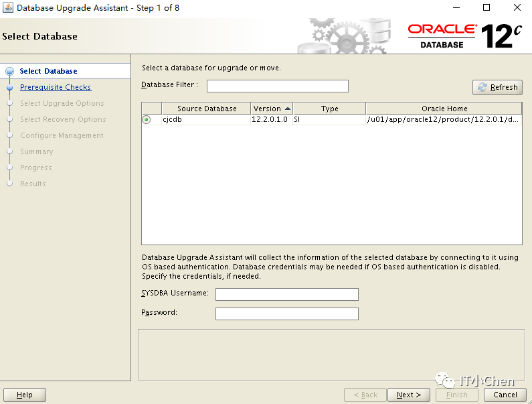Viewport: 532px width, 404px height.
Task: Minimize the Database Upgrade Assistant window
Action: [x=456, y=7]
